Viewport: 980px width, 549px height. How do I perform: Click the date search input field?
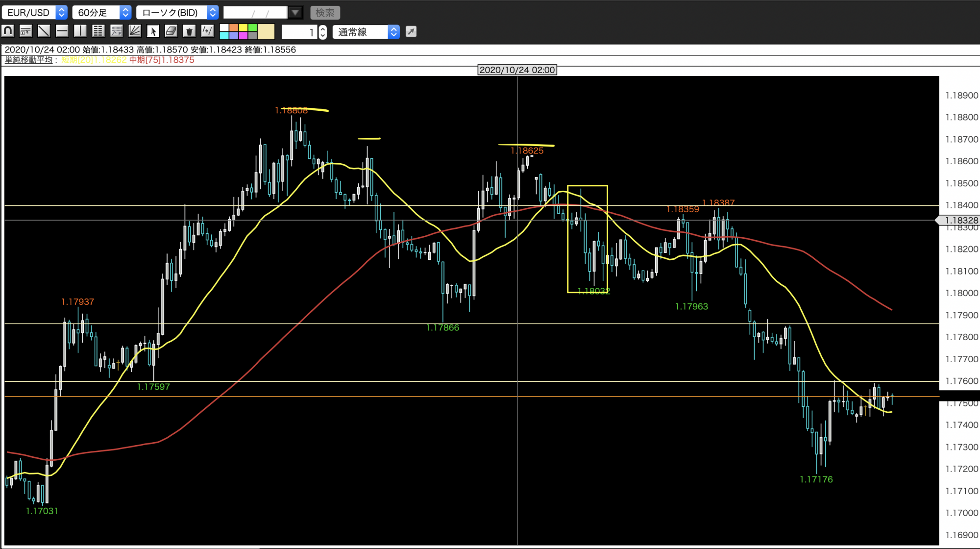pyautogui.click(x=255, y=12)
